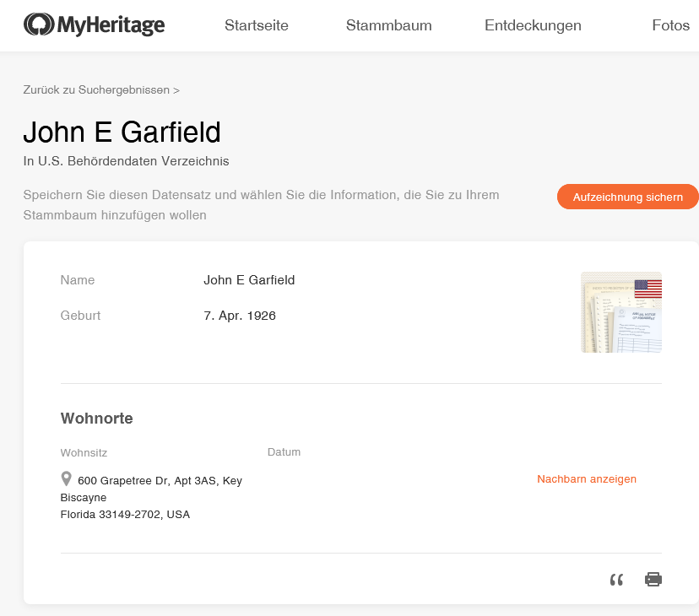
Task: Go to the Stammbaum section
Action: point(388,25)
